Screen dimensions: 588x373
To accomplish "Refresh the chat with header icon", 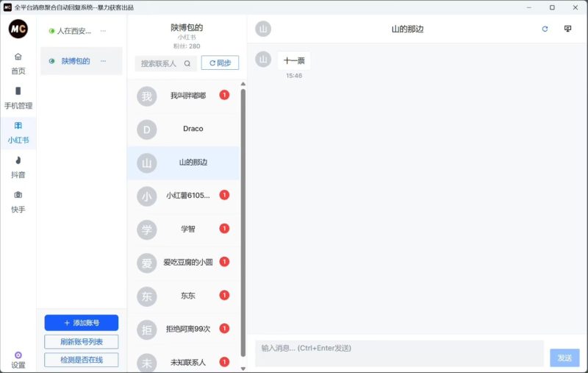I will [x=545, y=29].
